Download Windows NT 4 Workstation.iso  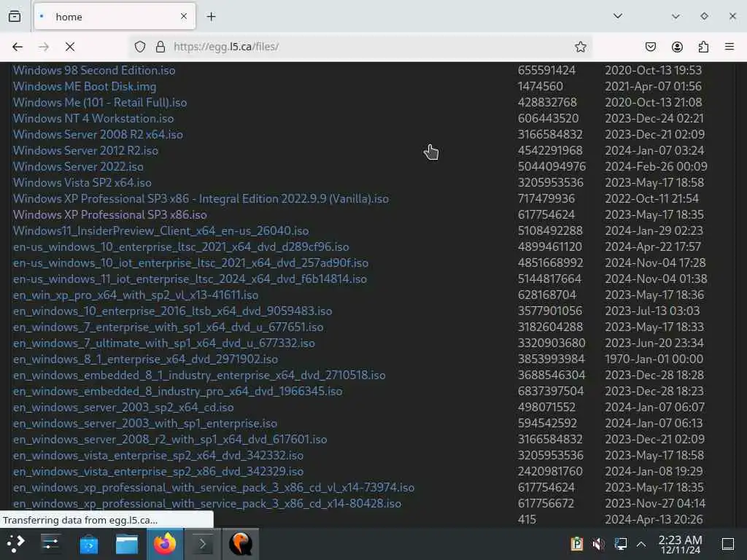tap(93, 119)
